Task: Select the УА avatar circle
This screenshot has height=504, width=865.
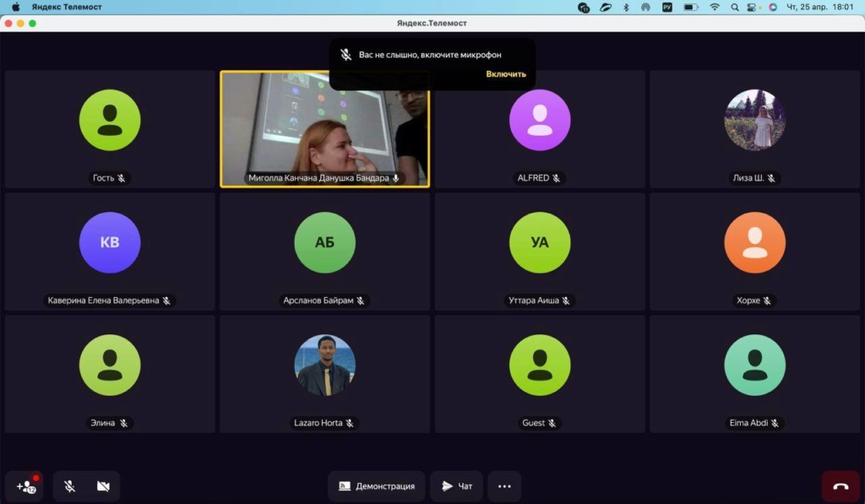Action: click(x=540, y=242)
